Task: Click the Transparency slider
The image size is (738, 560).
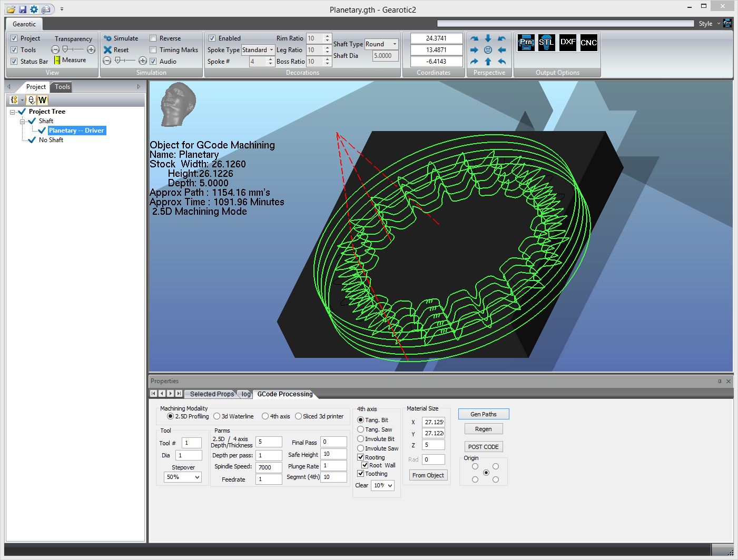Action: [x=73, y=49]
